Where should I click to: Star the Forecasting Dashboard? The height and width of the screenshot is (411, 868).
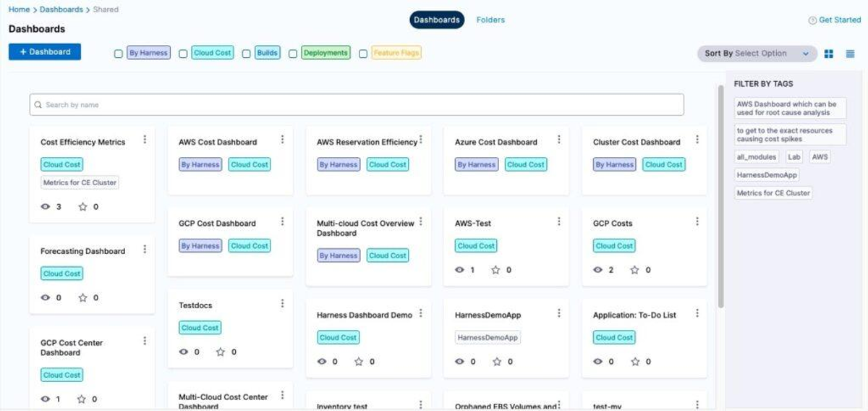pos(82,297)
